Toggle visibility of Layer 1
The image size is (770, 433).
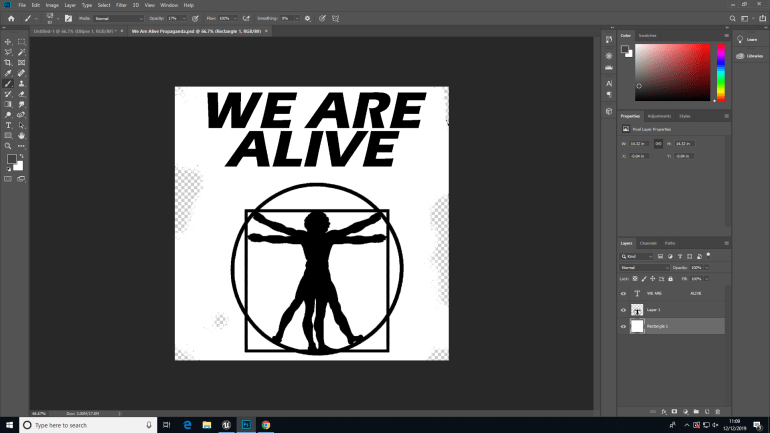pyautogui.click(x=623, y=310)
